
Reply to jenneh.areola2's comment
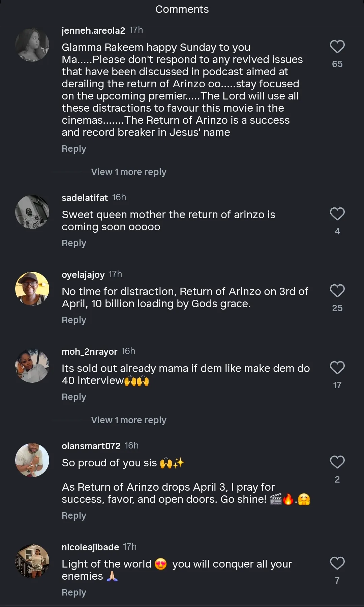[x=74, y=149]
